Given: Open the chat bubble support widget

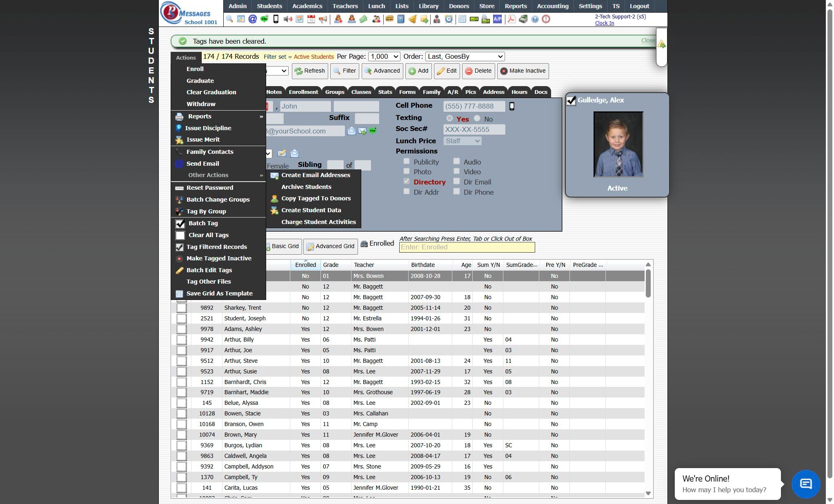Looking at the screenshot, I should tap(805, 484).
